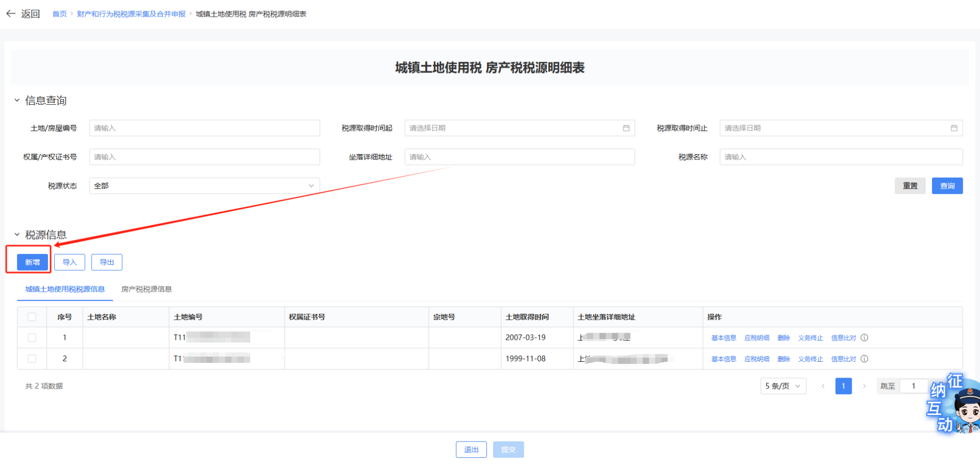Focus the 权属/产权证书号 input field
Viewport: 980px width, 464px height.
[x=204, y=157]
